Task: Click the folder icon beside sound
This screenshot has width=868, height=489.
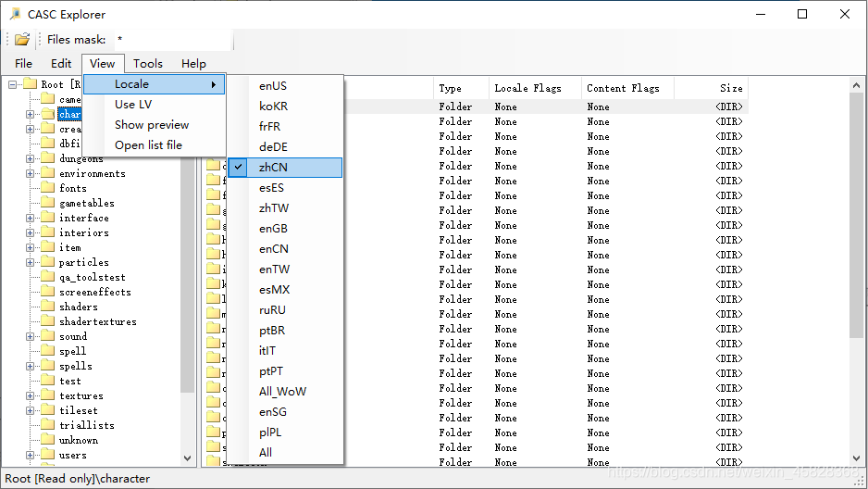Action: point(48,336)
